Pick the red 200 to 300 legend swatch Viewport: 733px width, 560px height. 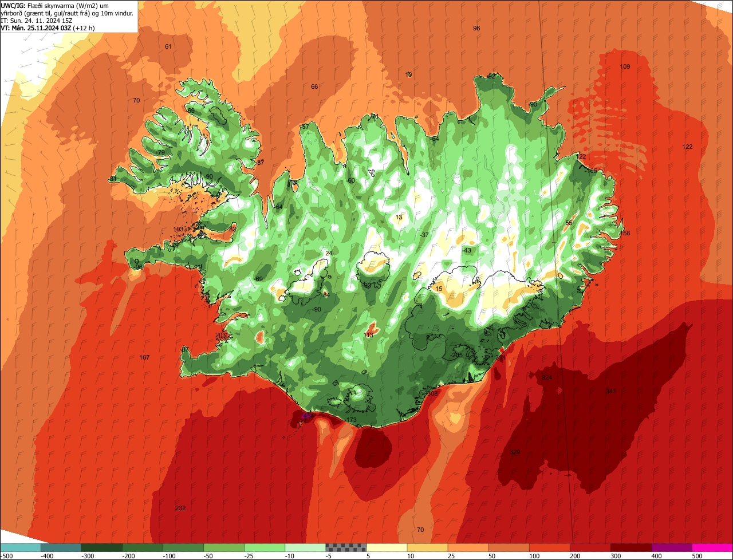(x=590, y=547)
